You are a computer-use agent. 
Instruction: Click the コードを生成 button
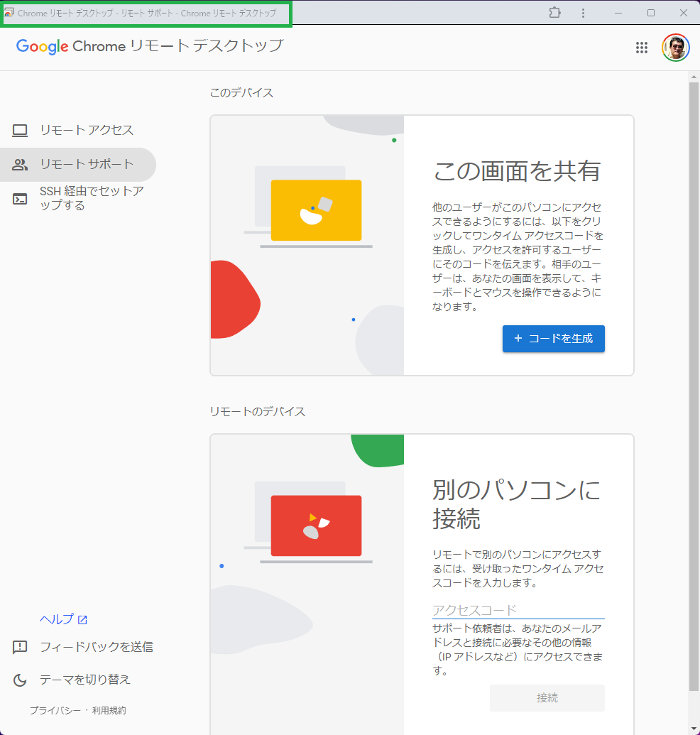[553, 339]
